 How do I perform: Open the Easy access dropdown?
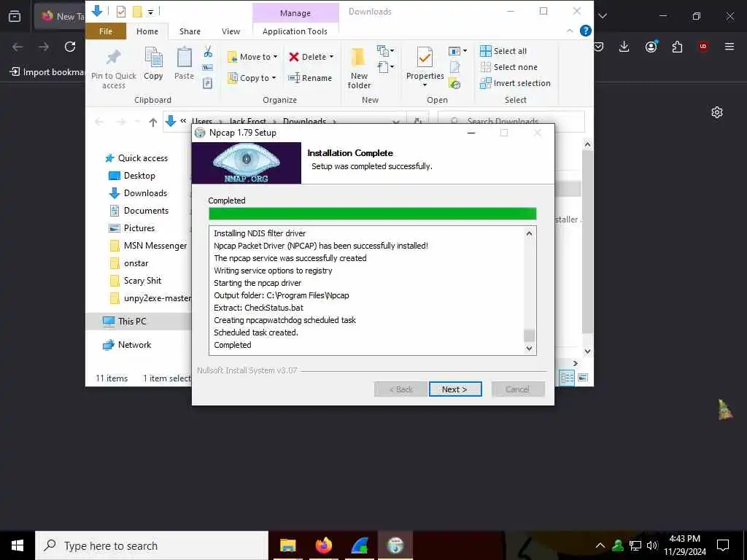pyautogui.click(x=385, y=66)
